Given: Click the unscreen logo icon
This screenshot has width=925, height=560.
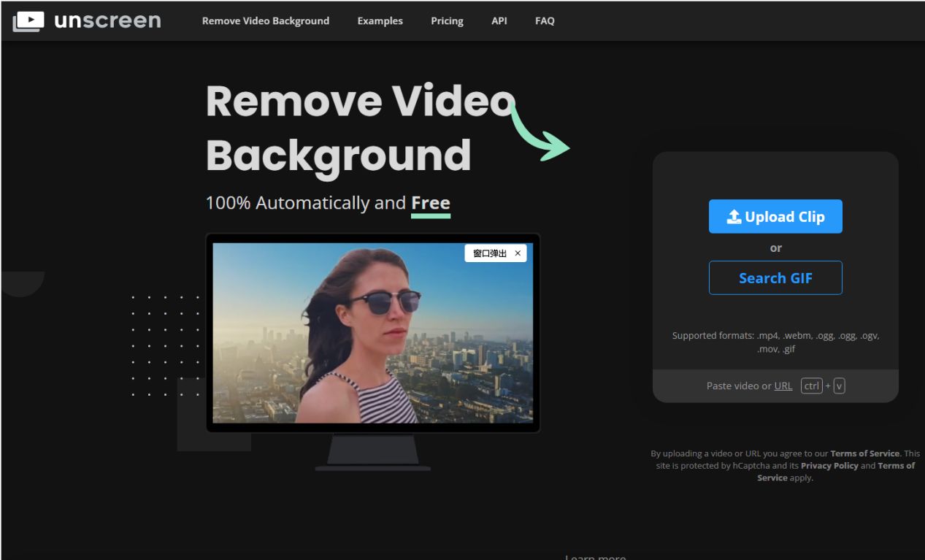Looking at the screenshot, I should pyautogui.click(x=28, y=20).
